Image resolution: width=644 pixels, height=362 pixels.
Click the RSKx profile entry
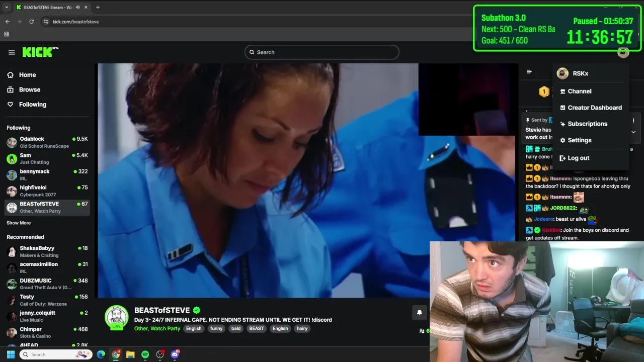(591, 73)
